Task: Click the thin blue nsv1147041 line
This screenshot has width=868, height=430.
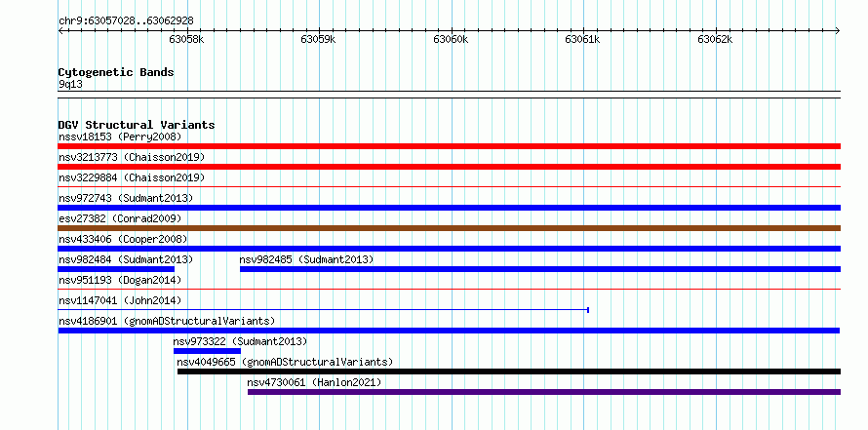Action: [x=323, y=310]
